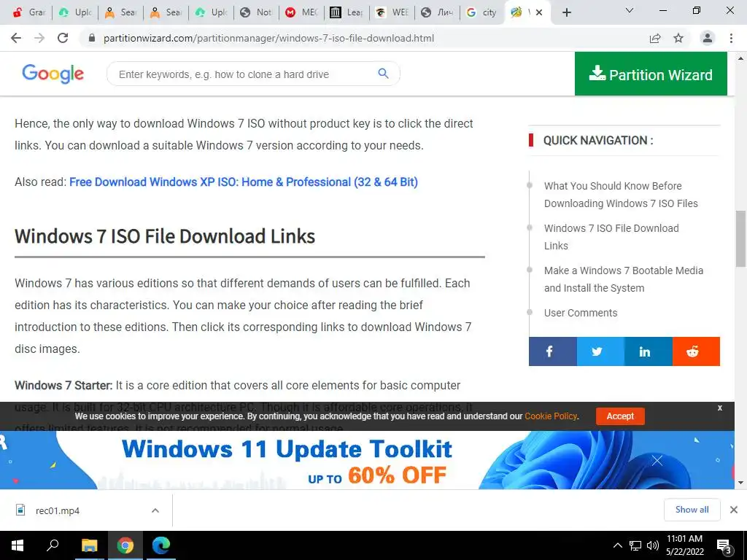Screen dimensions: 747x560
Task: Share article on Facebook
Action: coord(553,351)
